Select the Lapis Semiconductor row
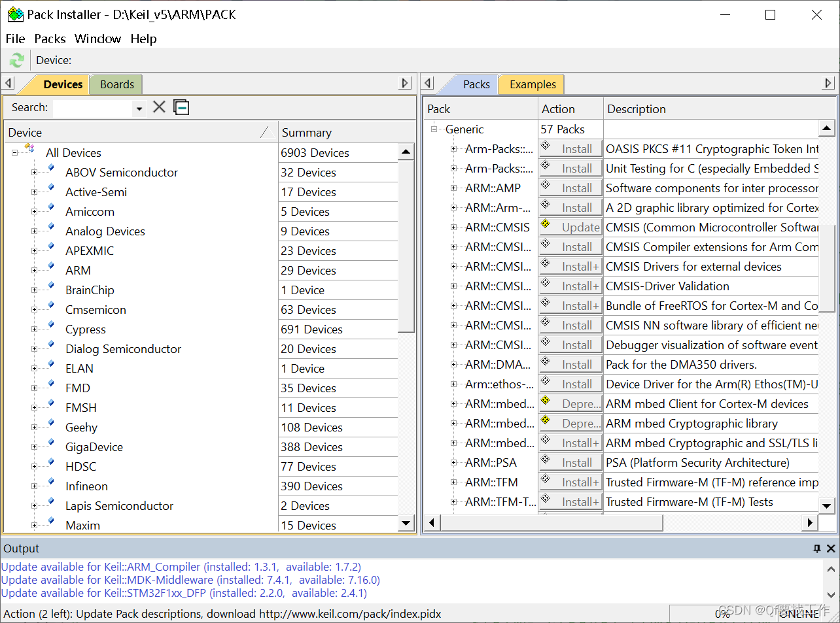This screenshot has width=840, height=623. pos(205,506)
